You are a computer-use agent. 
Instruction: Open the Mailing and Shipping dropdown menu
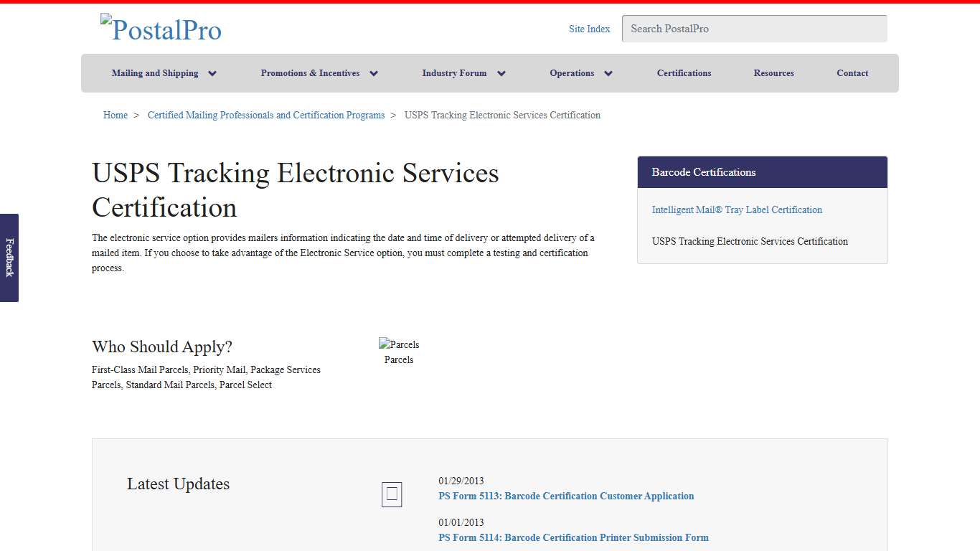(x=155, y=72)
